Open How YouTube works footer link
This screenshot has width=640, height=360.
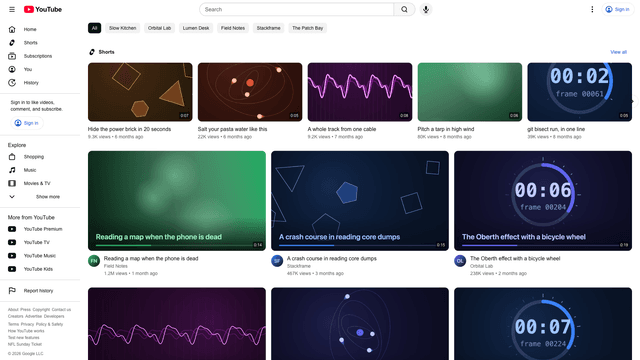[x=26, y=331]
